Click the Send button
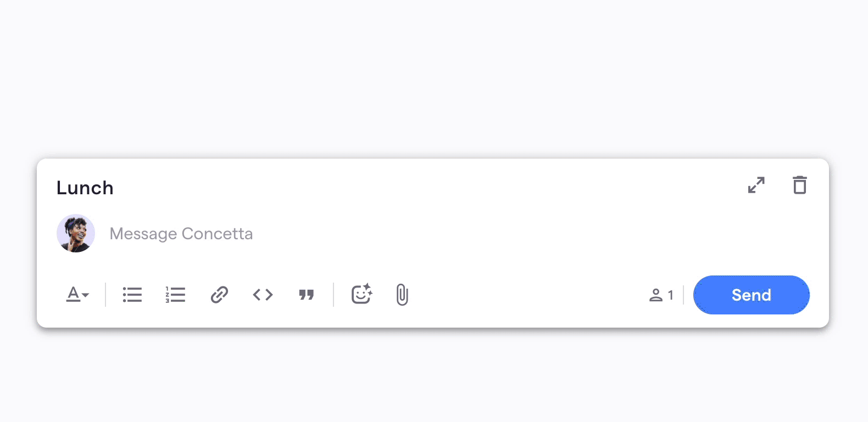 click(x=751, y=295)
